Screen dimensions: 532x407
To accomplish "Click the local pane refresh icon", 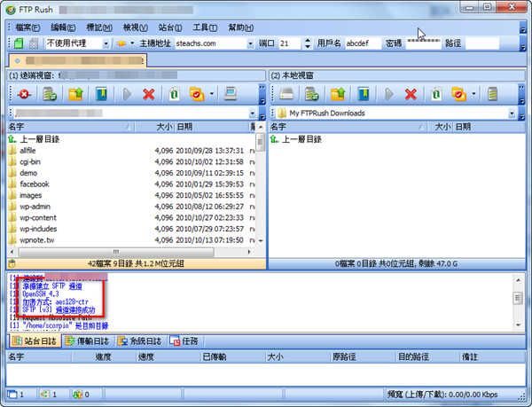I will (436, 94).
